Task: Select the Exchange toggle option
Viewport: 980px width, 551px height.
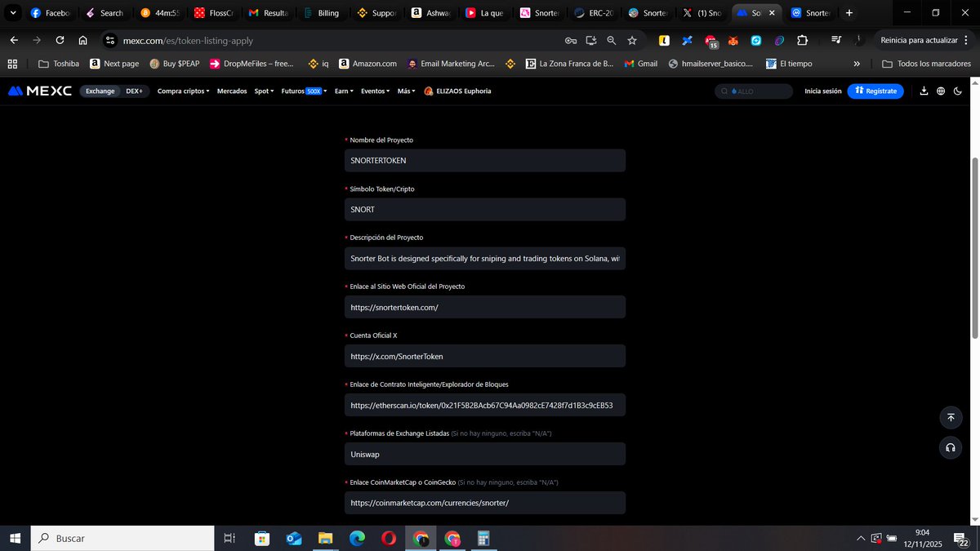Action: 100,91
